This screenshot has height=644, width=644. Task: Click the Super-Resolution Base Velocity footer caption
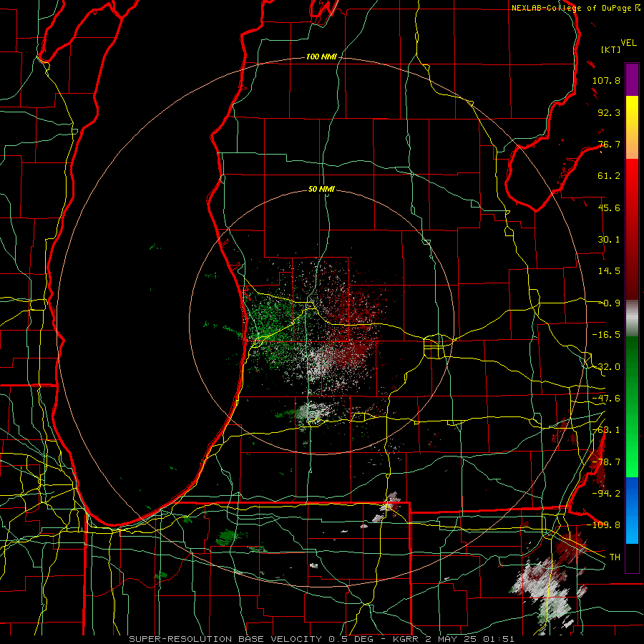pyautogui.click(x=321, y=639)
